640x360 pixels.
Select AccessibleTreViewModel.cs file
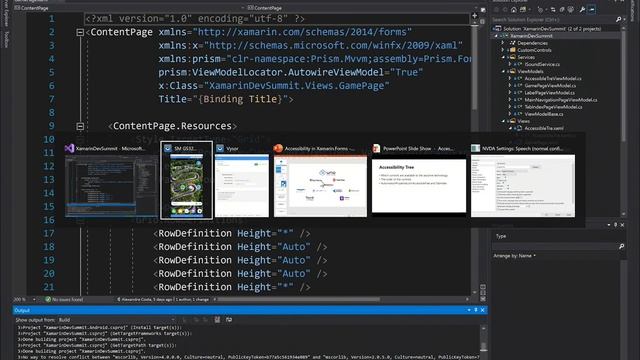click(553, 78)
